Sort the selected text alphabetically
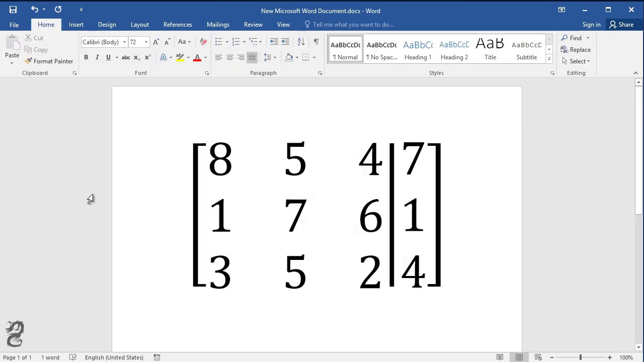The height and width of the screenshot is (362, 644). pyautogui.click(x=301, y=42)
